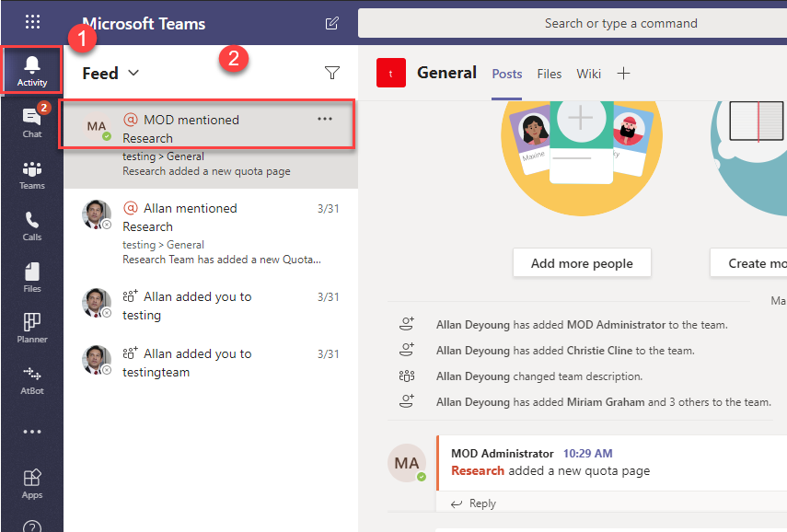Open Chat with 2 unread messages
Viewport: 787px width, 532px height.
31,121
